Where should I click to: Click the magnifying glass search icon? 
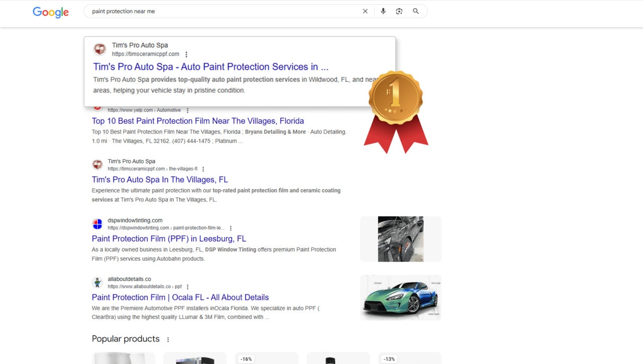pyautogui.click(x=416, y=11)
